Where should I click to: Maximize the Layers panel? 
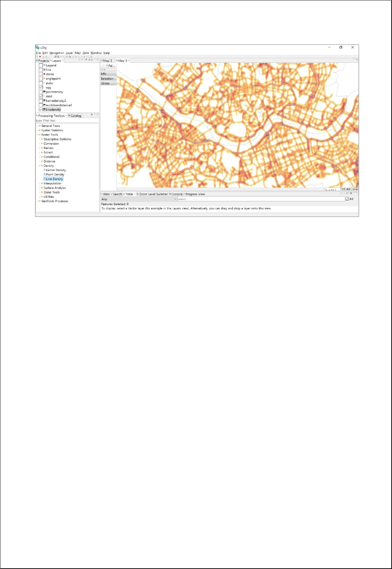(98, 60)
